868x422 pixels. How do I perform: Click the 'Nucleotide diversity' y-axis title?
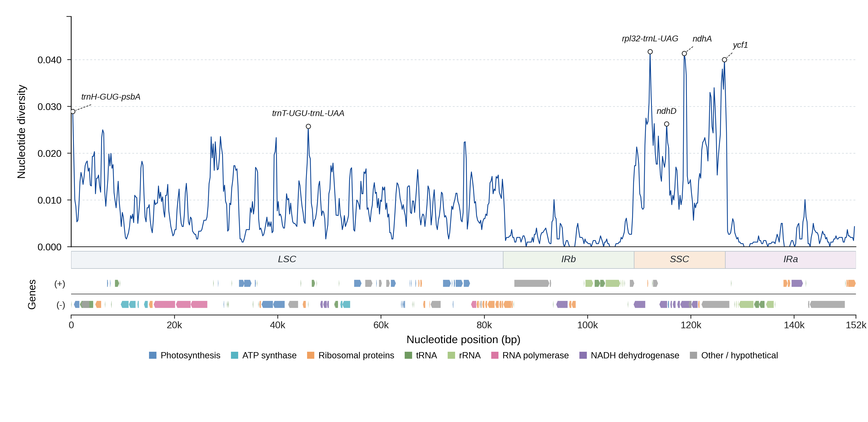click(21, 132)
